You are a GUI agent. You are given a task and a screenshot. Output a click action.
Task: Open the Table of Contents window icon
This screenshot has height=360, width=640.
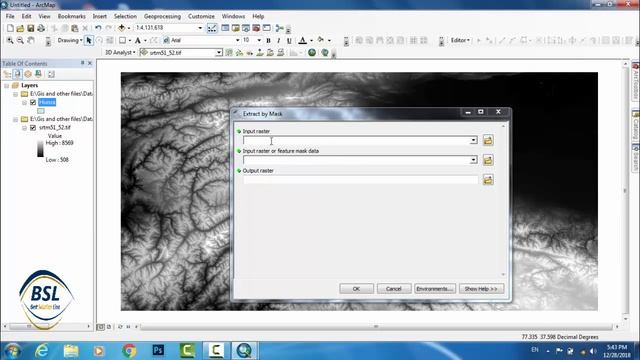pyautogui.click(x=225, y=28)
